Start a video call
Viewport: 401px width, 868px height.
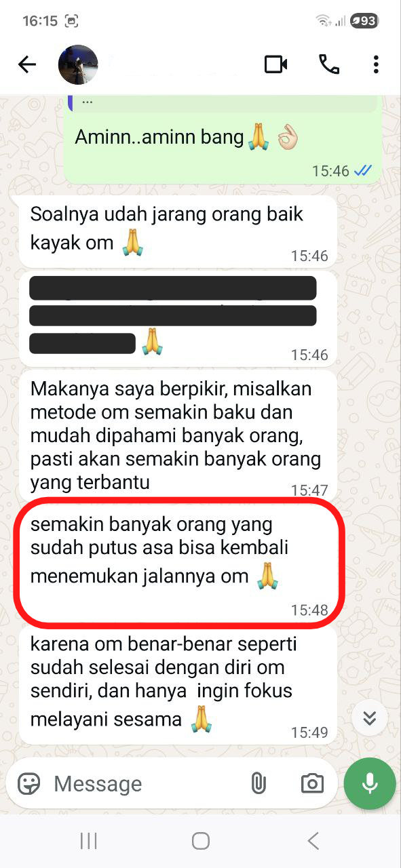pyautogui.click(x=275, y=64)
